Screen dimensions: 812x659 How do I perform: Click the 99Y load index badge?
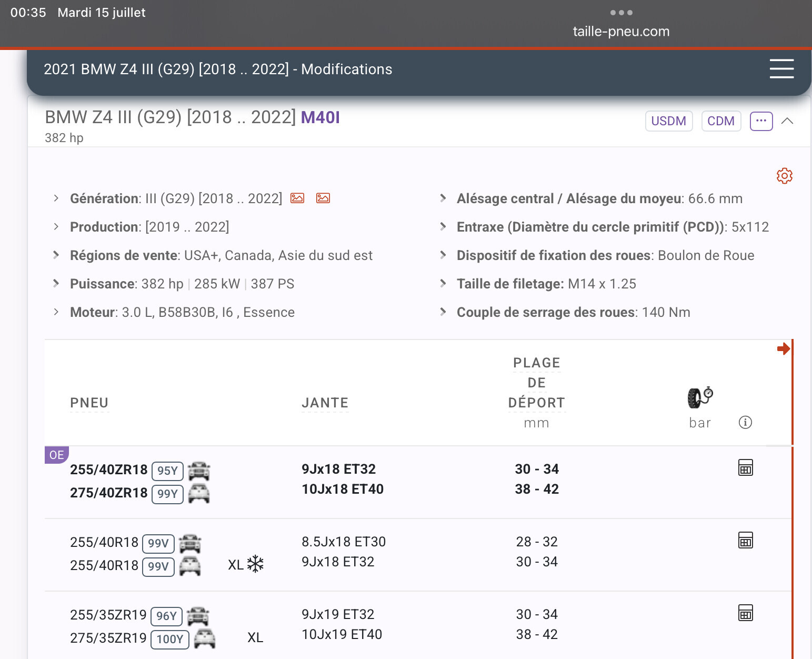pyautogui.click(x=167, y=494)
